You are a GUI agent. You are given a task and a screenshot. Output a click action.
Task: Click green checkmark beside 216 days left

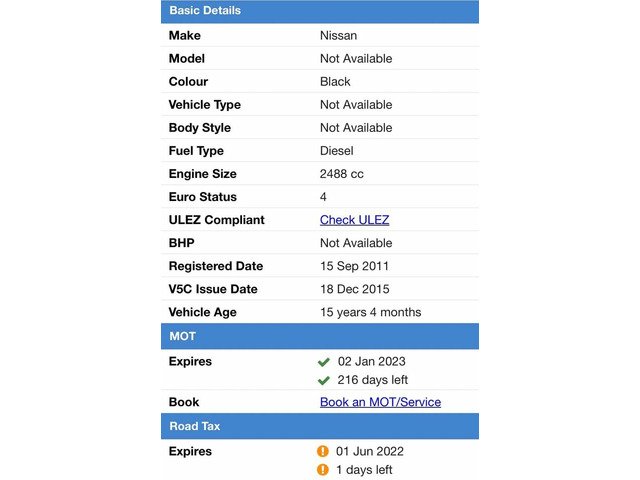point(324,380)
